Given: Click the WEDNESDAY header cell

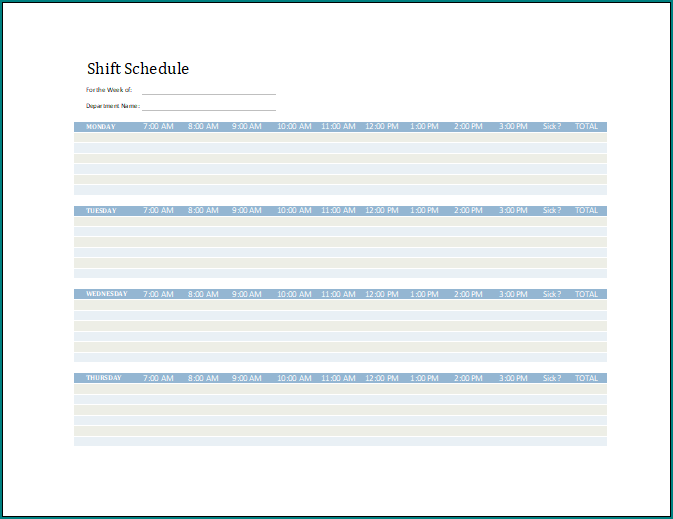Looking at the screenshot, I should coord(107,294).
